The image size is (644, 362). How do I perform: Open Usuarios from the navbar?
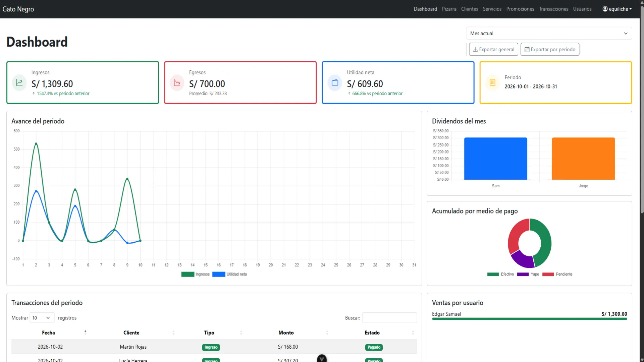click(x=582, y=9)
